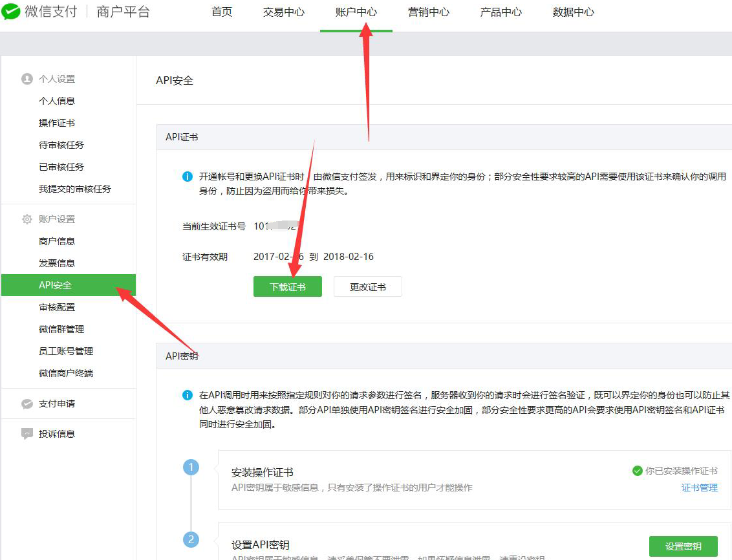Click the 账户设置 gear icon
The width and height of the screenshot is (732, 560).
pos(27,219)
